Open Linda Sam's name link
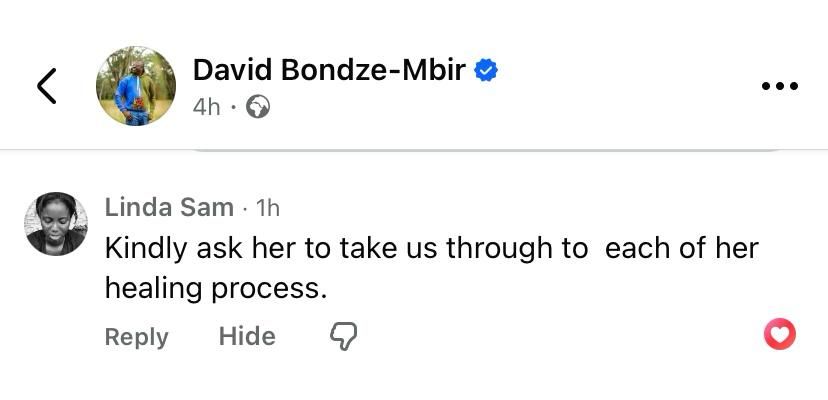This screenshot has width=828, height=400. [x=169, y=208]
